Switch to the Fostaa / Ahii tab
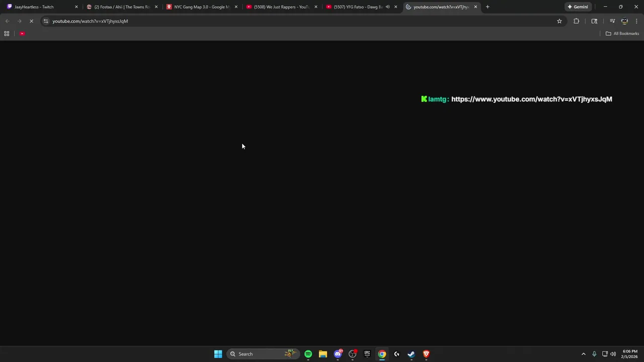The height and width of the screenshot is (362, 644). point(122,7)
